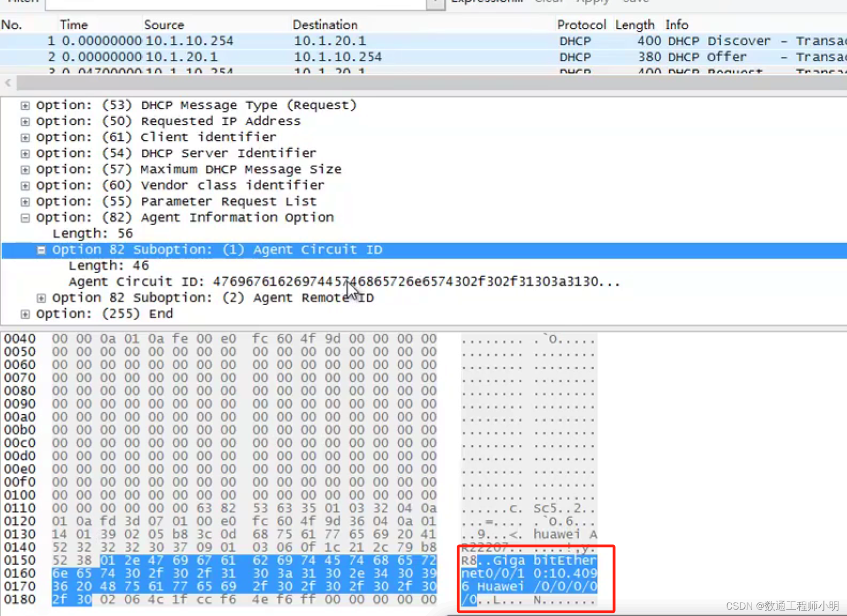Select Length: 56 line
This screenshot has width=847, height=616.
click(92, 233)
